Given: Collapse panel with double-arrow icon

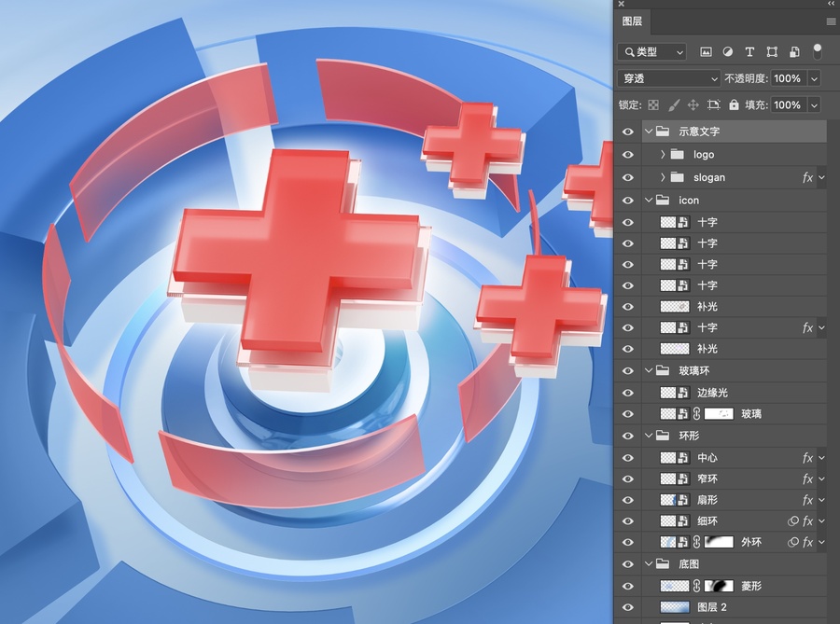Looking at the screenshot, I should [x=832, y=3].
